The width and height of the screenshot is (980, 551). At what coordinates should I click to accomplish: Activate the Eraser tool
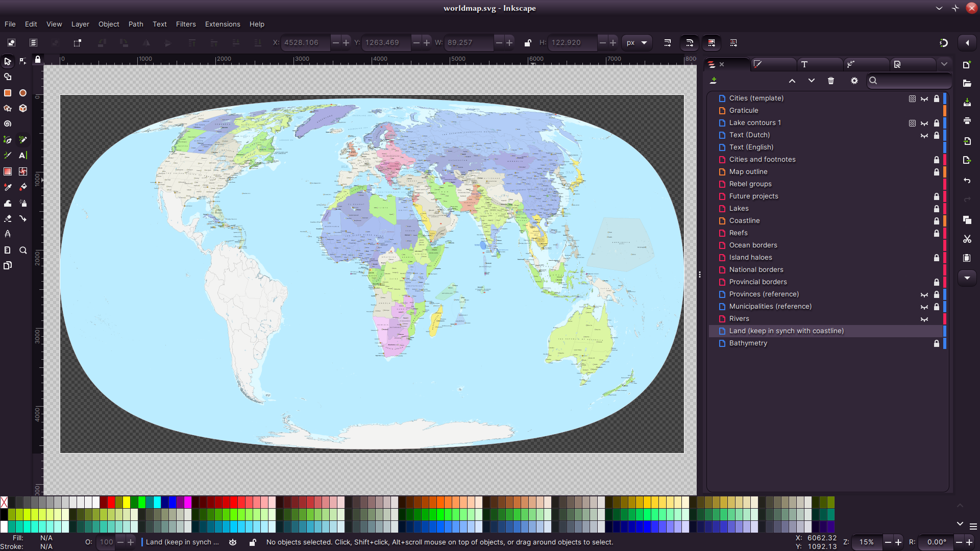coord(8,219)
